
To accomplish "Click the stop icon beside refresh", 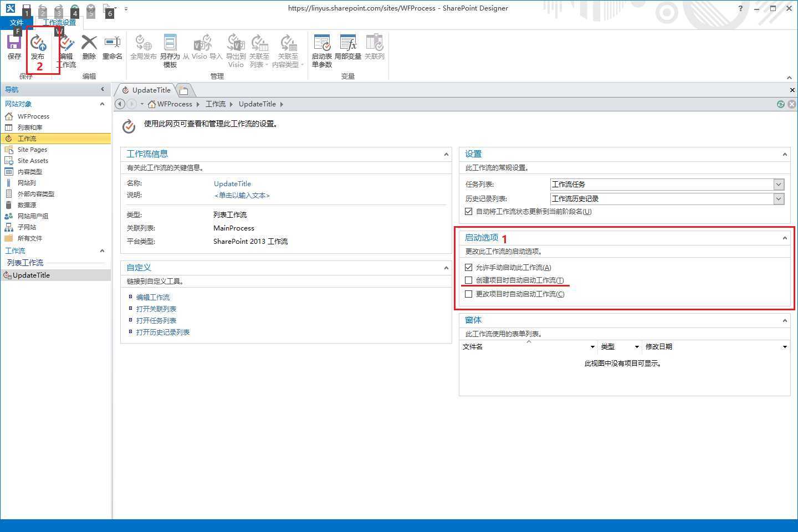I will [792, 104].
